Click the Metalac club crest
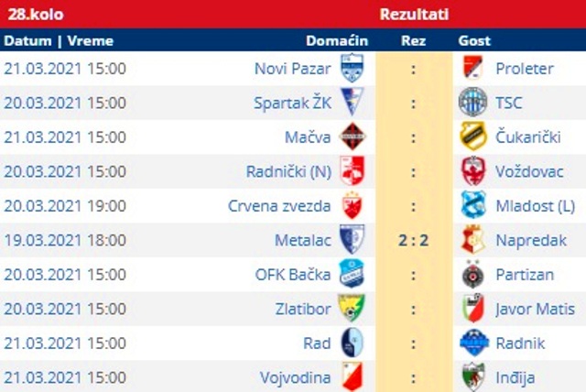The height and width of the screenshot is (392, 586). point(352,239)
